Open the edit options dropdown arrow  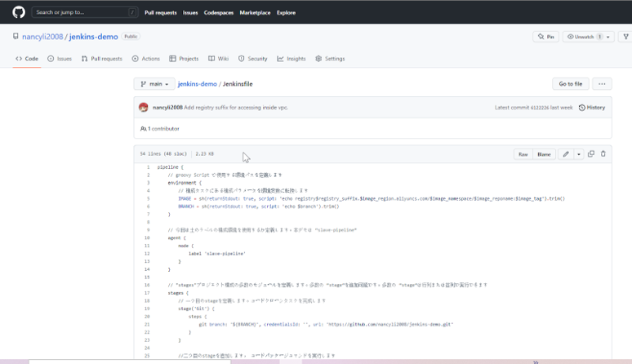(578, 153)
